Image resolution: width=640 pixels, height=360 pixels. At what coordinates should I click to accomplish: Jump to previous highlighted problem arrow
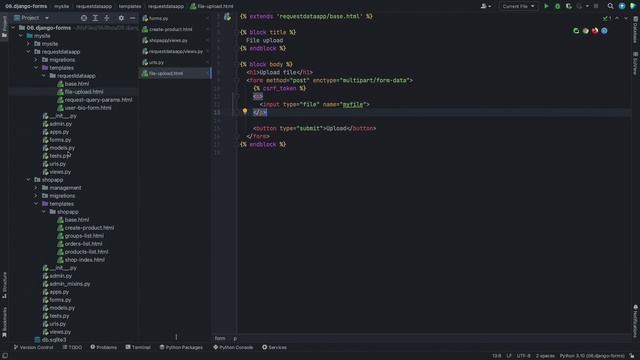click(x=617, y=18)
